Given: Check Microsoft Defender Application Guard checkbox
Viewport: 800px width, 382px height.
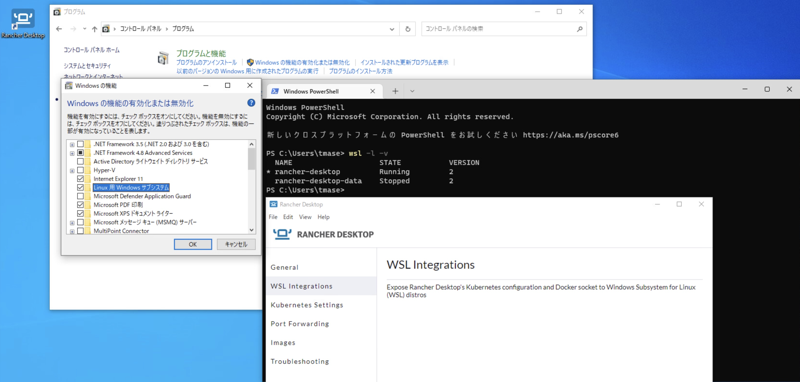Looking at the screenshot, I should pos(81,196).
